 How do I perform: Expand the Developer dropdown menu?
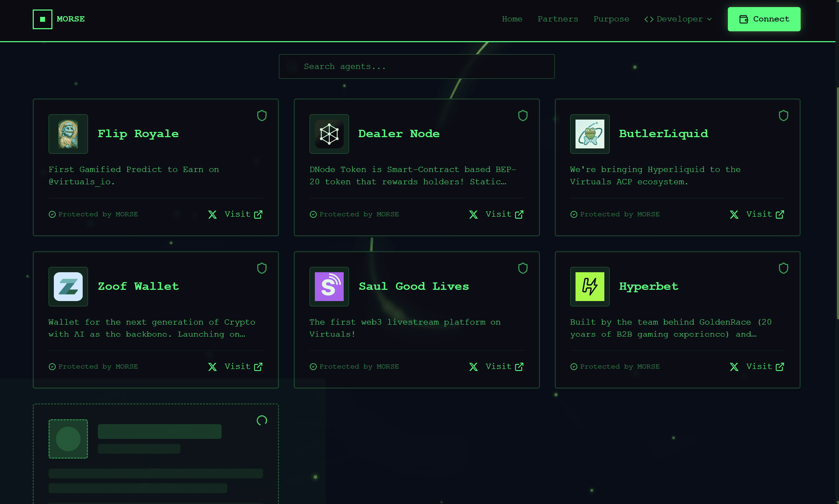pos(678,19)
